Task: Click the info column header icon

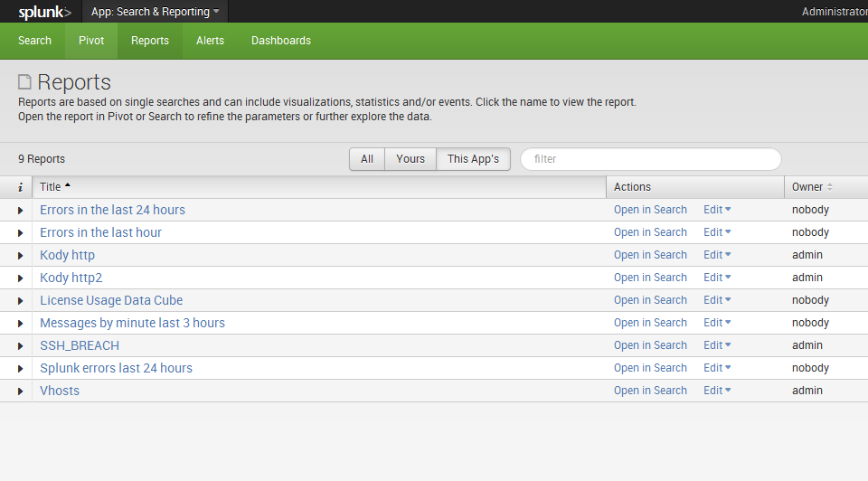Action: click(x=20, y=187)
